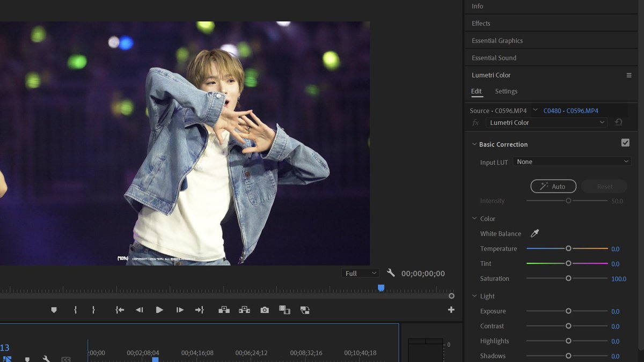Click the Mark Out bracket icon
Image resolution: width=644 pixels, height=362 pixels.
[93, 310]
